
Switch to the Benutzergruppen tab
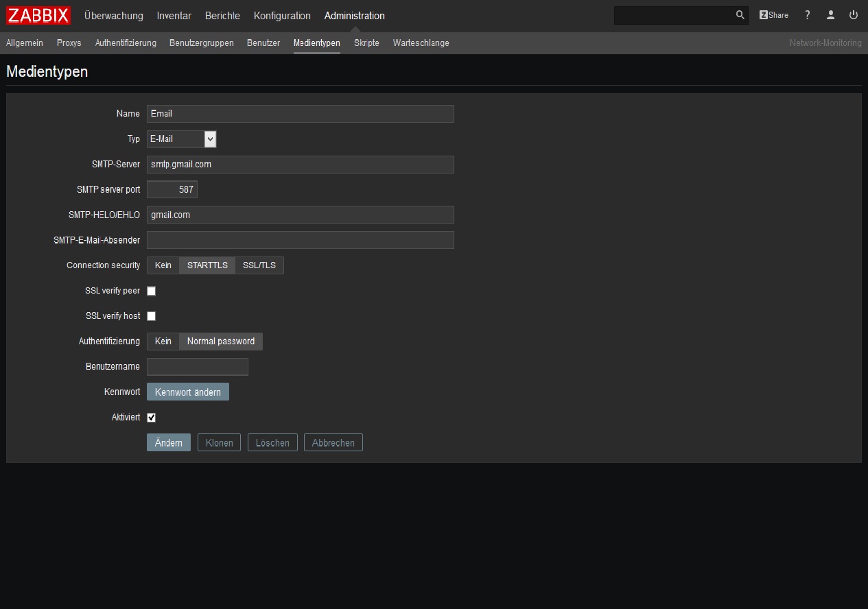pyautogui.click(x=201, y=43)
